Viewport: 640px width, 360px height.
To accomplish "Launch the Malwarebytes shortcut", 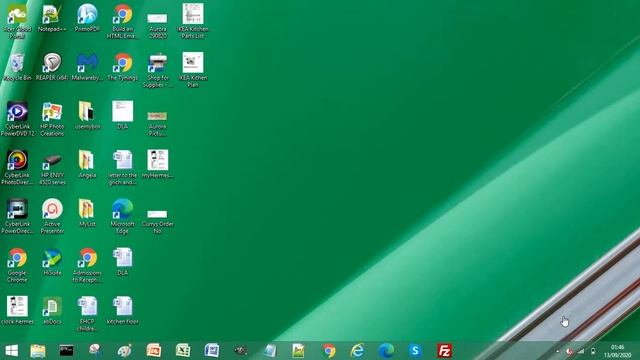I will pyautogui.click(x=87, y=67).
